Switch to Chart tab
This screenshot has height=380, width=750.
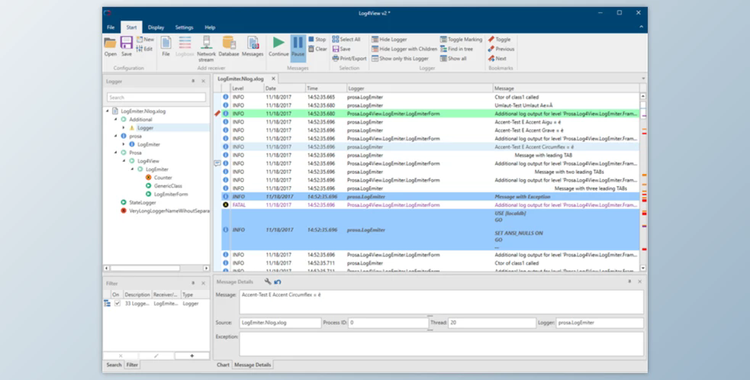click(x=223, y=365)
